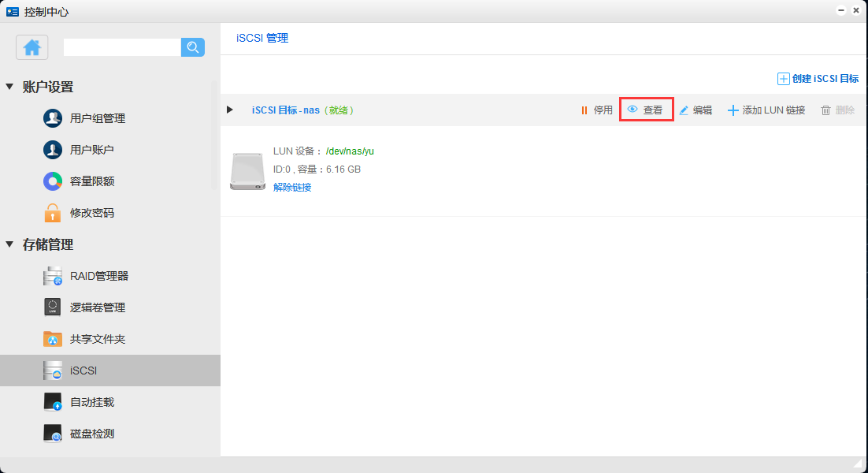Click 添加 LUN 链接 button
Screen dimensions: 868x473
tap(766, 110)
